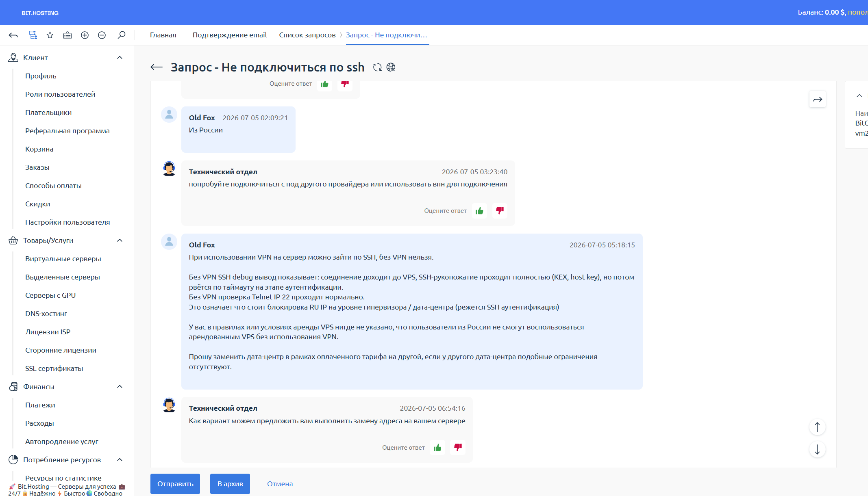
Task: Click the globe icon beside the request title
Action: pyautogui.click(x=391, y=67)
